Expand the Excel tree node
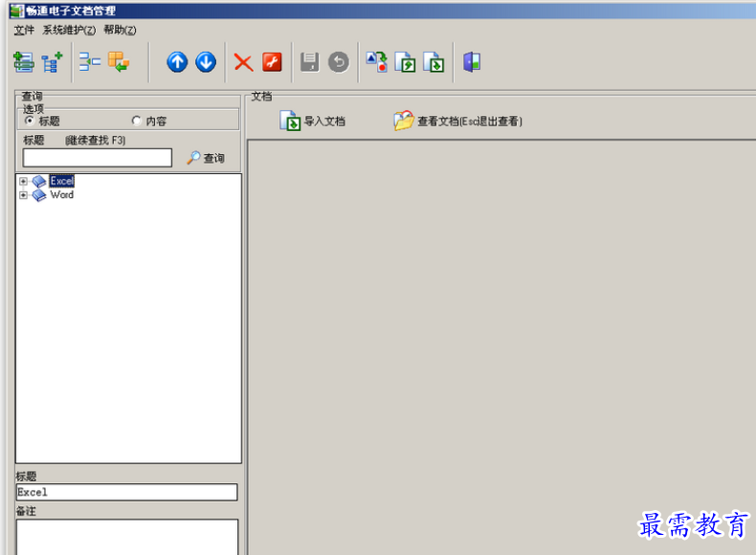This screenshot has width=756, height=555. [x=23, y=181]
